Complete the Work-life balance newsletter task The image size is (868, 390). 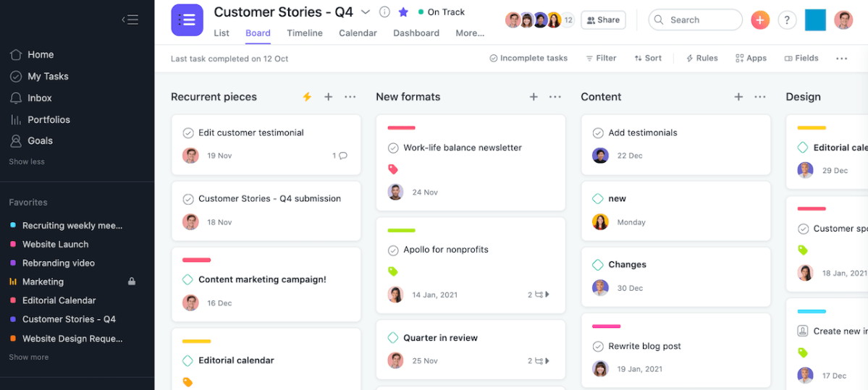tap(393, 148)
